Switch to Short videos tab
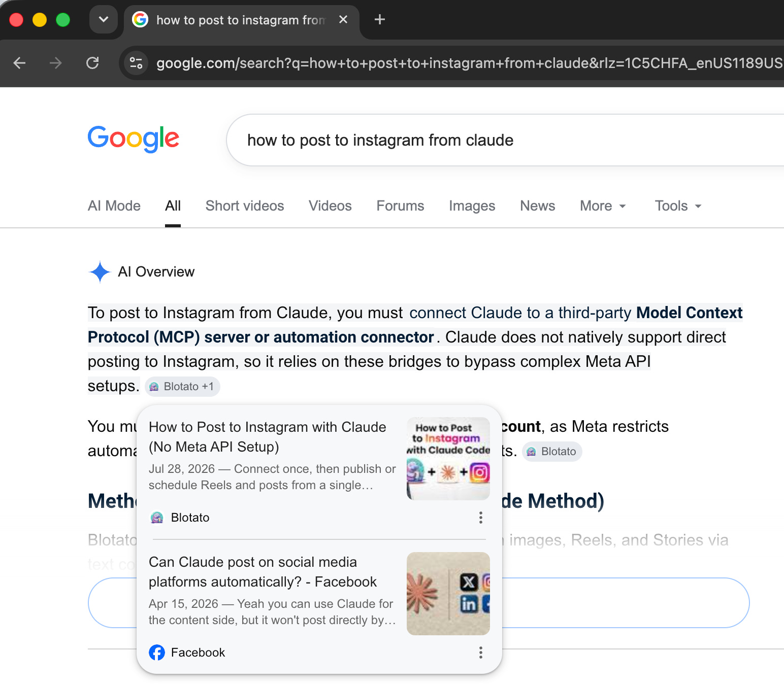This screenshot has height=685, width=784. point(245,206)
